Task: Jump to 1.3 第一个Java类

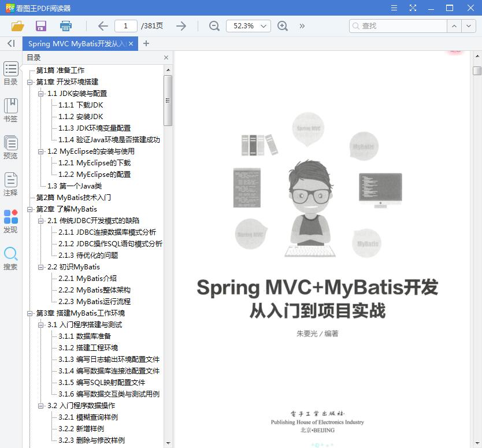Action: pyautogui.click(x=75, y=186)
